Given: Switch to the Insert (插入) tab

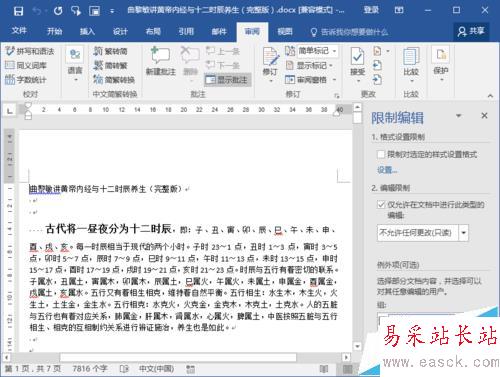Looking at the screenshot, I should tap(87, 31).
